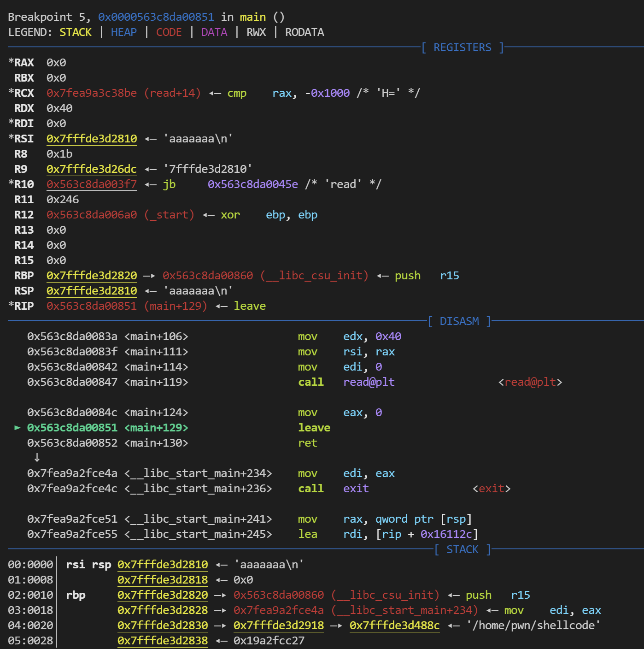Click the RSI register address 0x7fffde3d2810
644x649 pixels.
92,139
